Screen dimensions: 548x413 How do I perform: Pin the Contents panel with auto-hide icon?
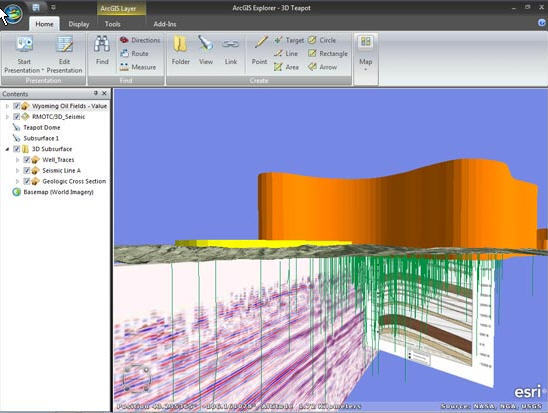click(x=95, y=93)
